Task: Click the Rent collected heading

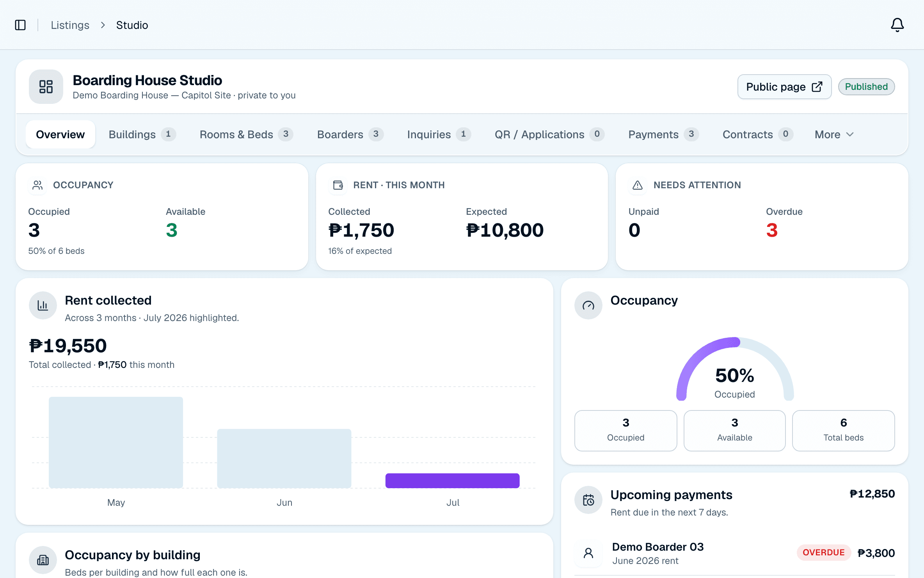Action: [108, 300]
